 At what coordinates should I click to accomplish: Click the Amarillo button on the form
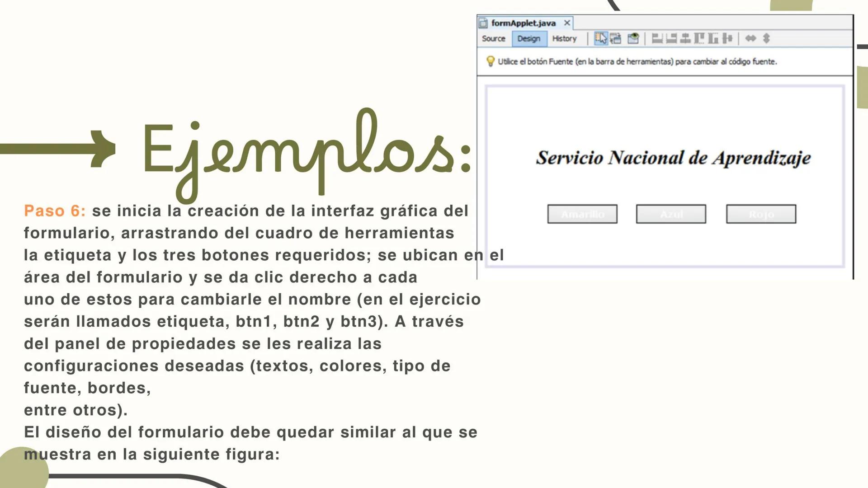(x=582, y=214)
